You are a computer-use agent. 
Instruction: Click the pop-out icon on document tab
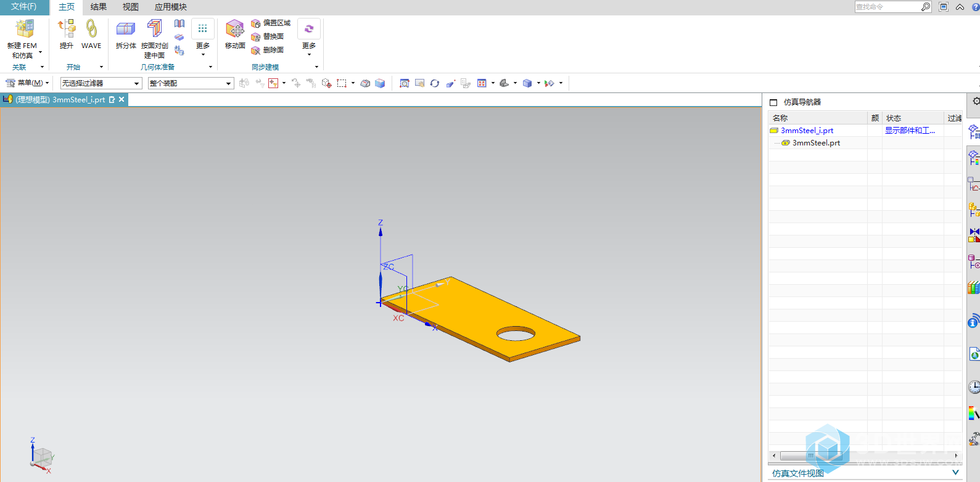[x=112, y=99]
